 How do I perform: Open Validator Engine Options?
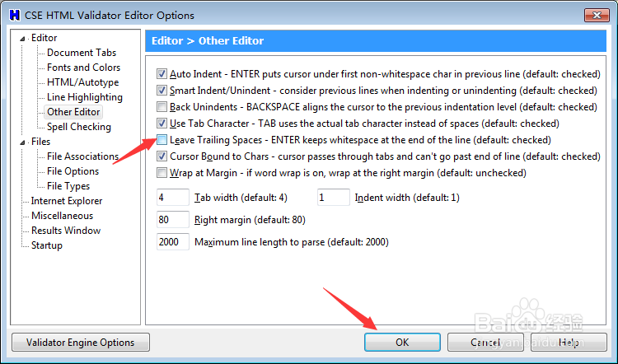click(x=81, y=343)
